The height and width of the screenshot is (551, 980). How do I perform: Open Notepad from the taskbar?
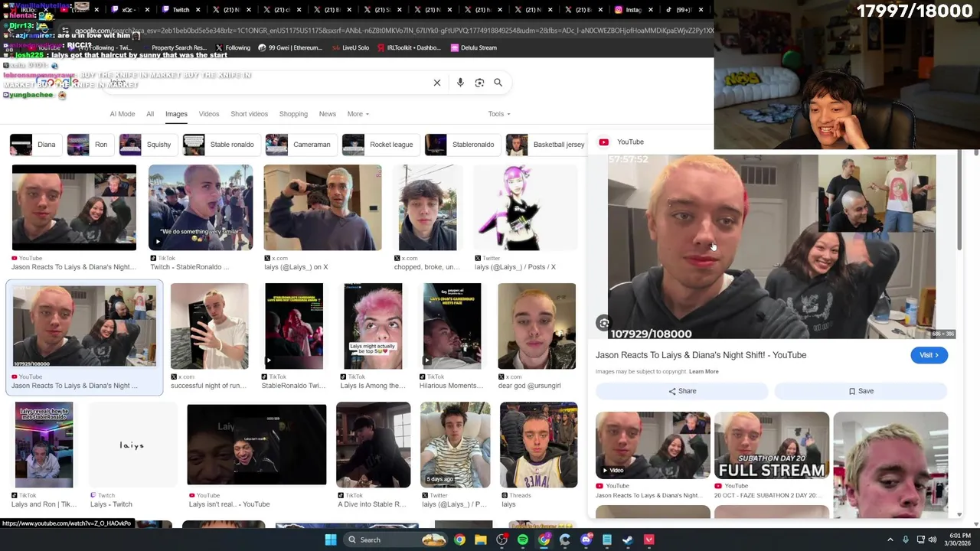(x=607, y=540)
